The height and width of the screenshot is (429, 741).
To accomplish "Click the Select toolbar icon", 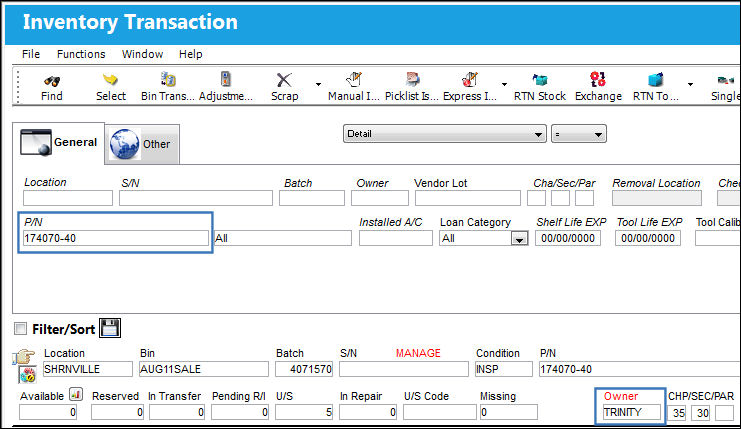I will (x=111, y=79).
